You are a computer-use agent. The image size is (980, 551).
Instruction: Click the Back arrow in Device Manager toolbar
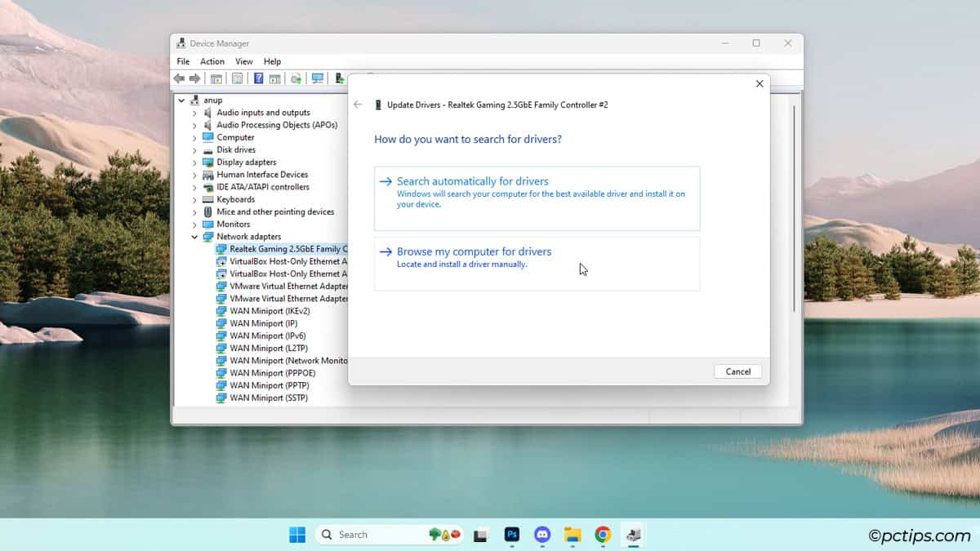[x=179, y=78]
